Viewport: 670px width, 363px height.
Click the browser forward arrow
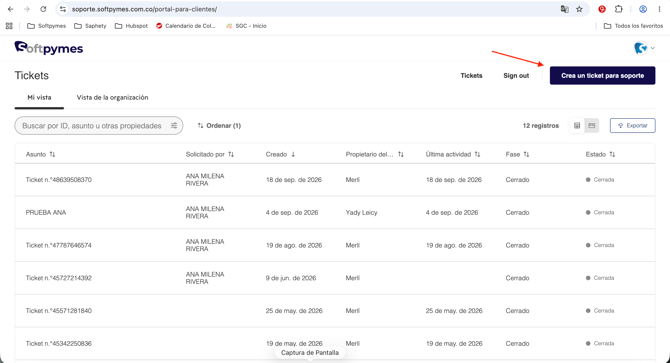pyautogui.click(x=26, y=9)
